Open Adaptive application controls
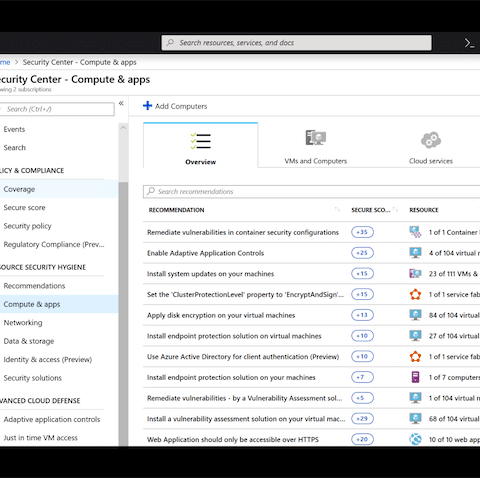The height and width of the screenshot is (478, 480). 52,419
